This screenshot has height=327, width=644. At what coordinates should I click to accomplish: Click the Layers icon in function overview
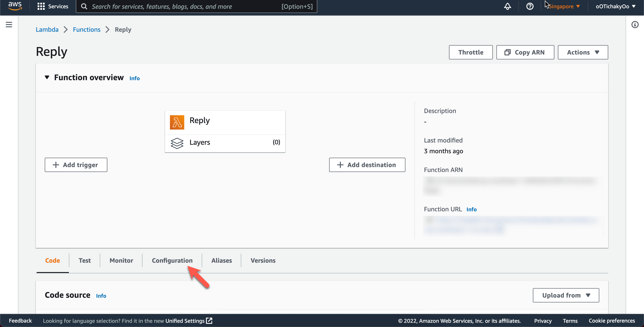(177, 143)
